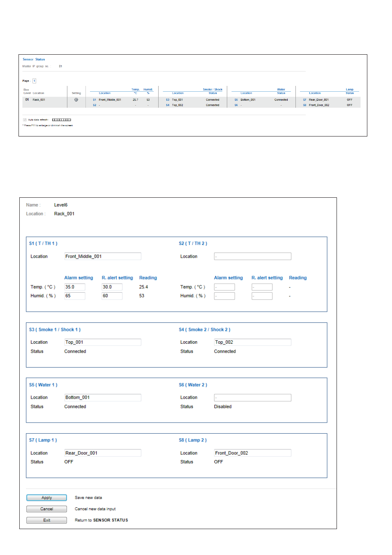The width and height of the screenshot is (392, 555).
Task: Click the Cancel new data input text
Action: tap(95, 509)
